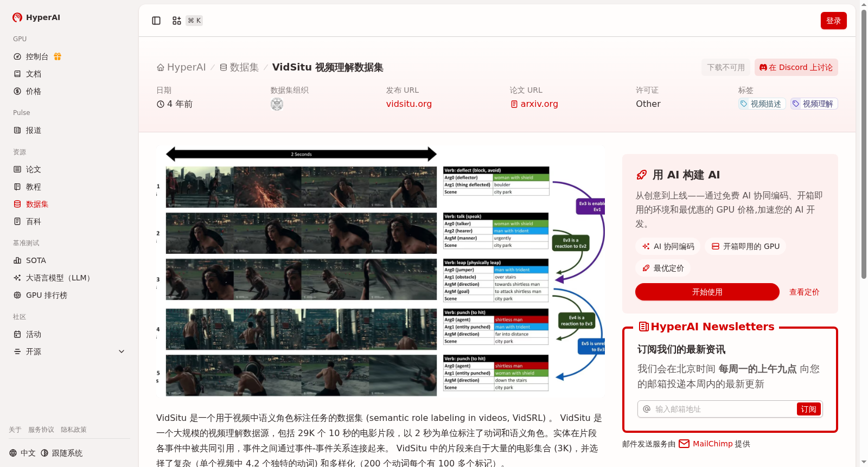This screenshot has width=868, height=467.
Task: Click the 开始使用 button
Action: 707,292
